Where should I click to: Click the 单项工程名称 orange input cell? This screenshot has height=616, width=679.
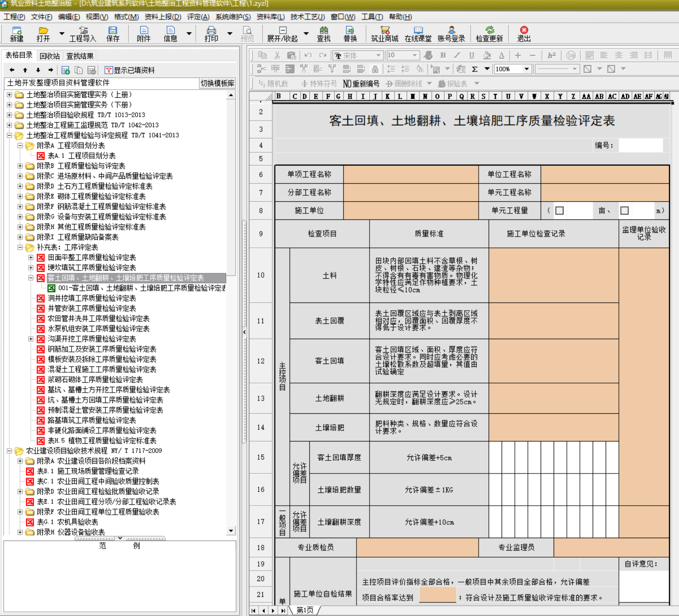point(411,174)
